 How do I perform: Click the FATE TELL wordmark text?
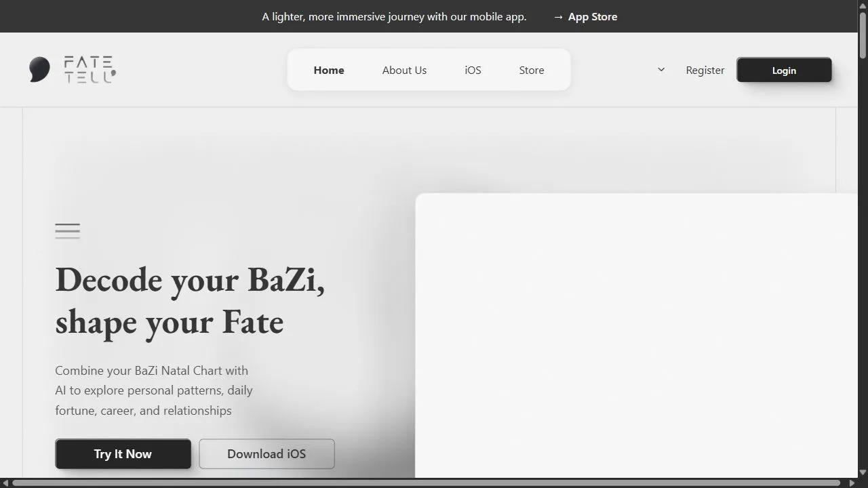pyautogui.click(x=90, y=70)
